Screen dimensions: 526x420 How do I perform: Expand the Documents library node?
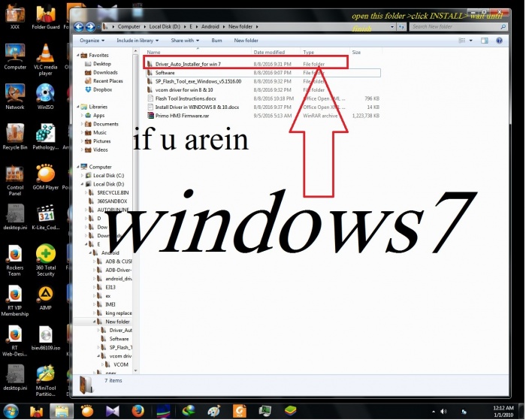coord(82,124)
